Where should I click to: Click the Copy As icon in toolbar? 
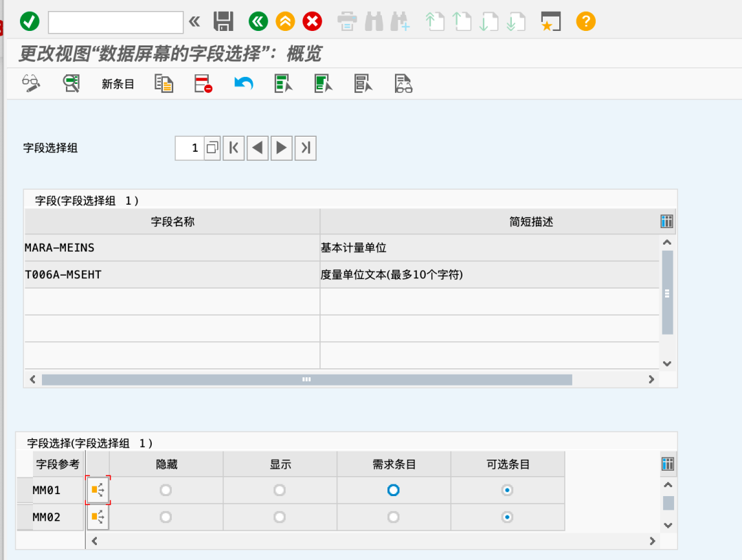point(164,84)
